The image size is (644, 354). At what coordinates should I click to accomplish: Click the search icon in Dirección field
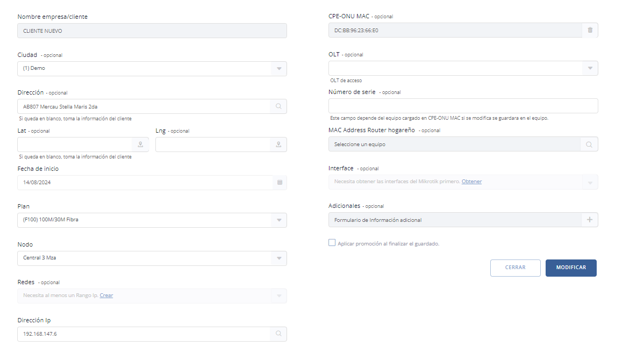pyautogui.click(x=278, y=106)
